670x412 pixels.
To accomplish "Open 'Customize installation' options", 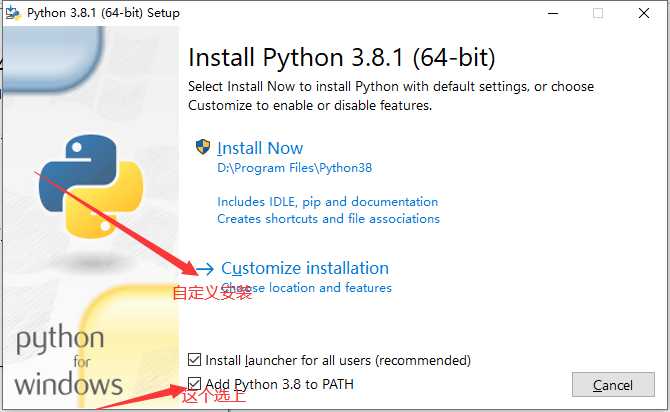I will tap(305, 268).
